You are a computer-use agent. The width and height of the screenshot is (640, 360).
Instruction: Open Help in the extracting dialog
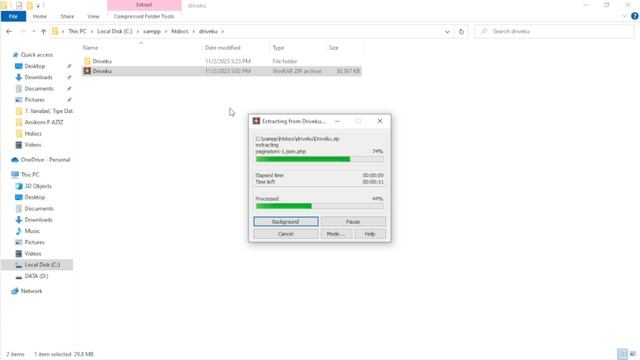pyautogui.click(x=370, y=234)
